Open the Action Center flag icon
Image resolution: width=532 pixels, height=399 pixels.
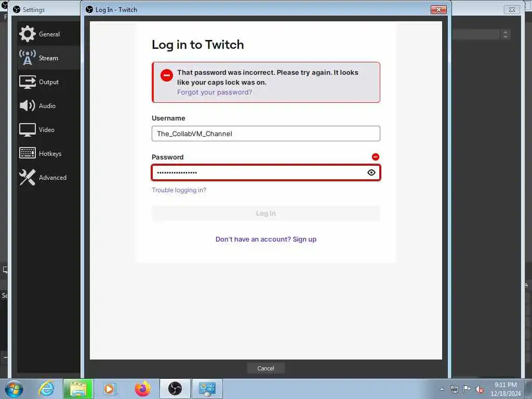pos(467,389)
